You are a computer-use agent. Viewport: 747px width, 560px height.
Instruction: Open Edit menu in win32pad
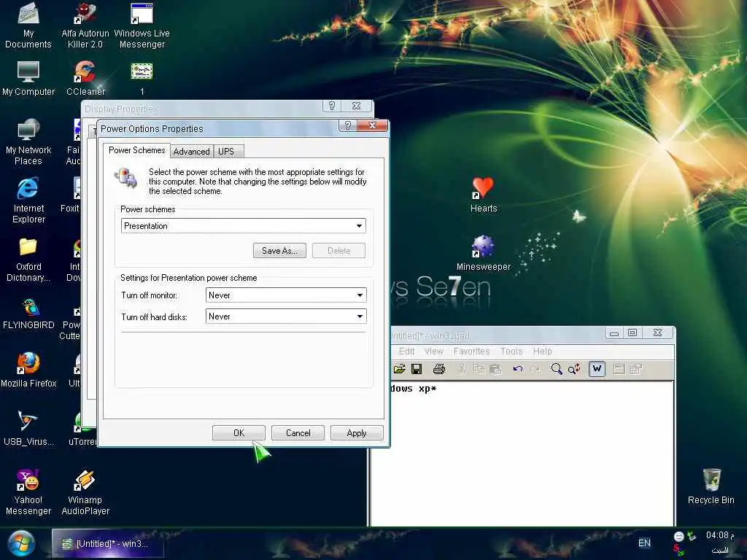tap(406, 351)
